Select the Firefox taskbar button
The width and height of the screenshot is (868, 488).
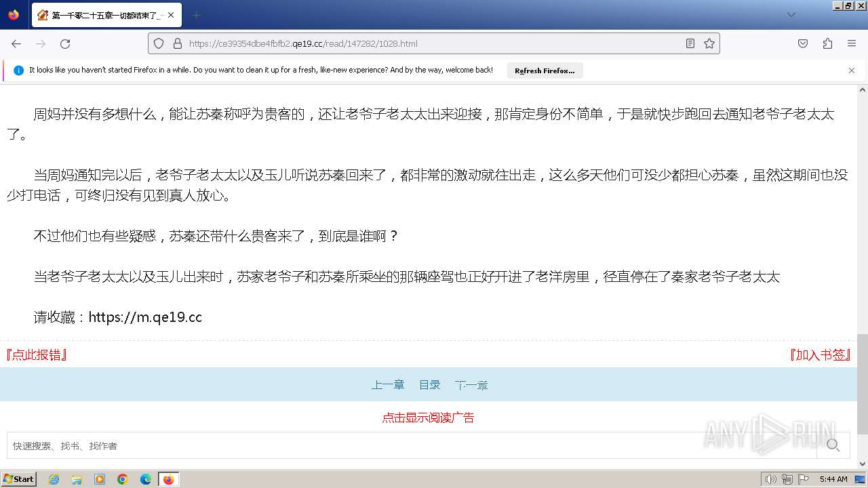168,479
